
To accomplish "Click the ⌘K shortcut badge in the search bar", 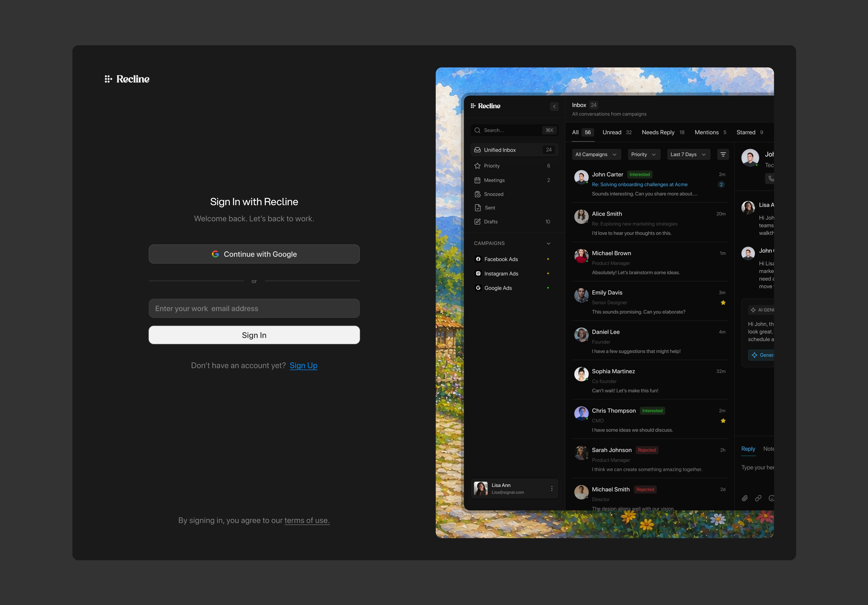I will point(549,130).
